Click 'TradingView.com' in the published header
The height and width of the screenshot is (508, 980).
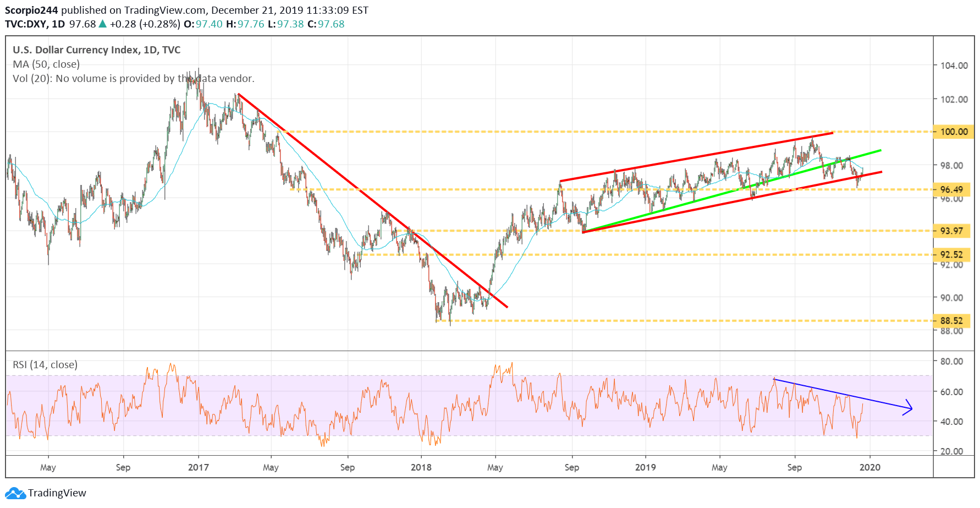[165, 10]
